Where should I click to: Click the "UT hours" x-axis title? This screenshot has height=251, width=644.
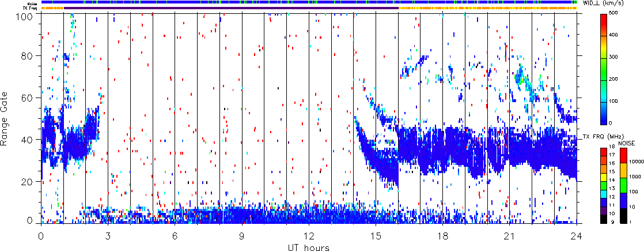pyautogui.click(x=309, y=246)
